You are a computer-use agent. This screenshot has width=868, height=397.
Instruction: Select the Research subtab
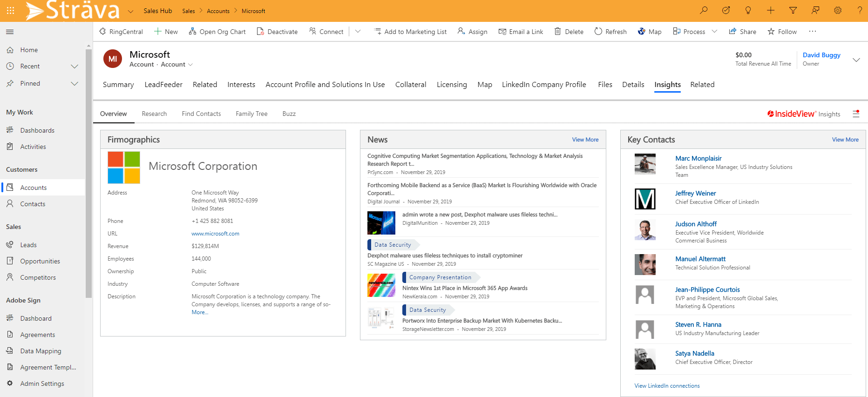tap(154, 114)
